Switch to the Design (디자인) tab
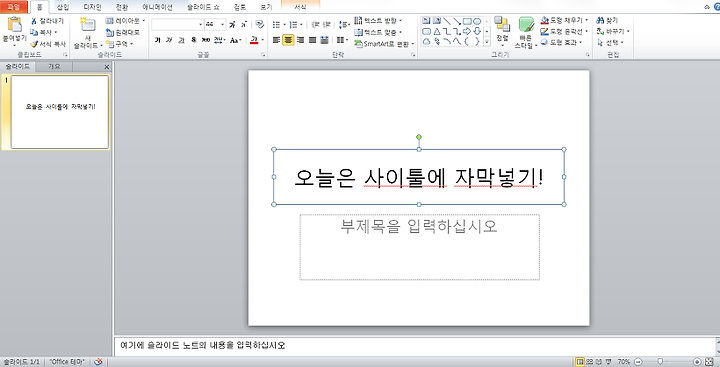The height and width of the screenshot is (367, 720). click(x=93, y=7)
